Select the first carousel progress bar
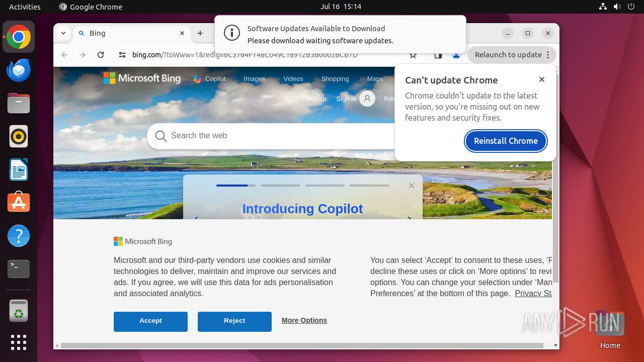The width and height of the screenshot is (644, 362). click(x=236, y=186)
